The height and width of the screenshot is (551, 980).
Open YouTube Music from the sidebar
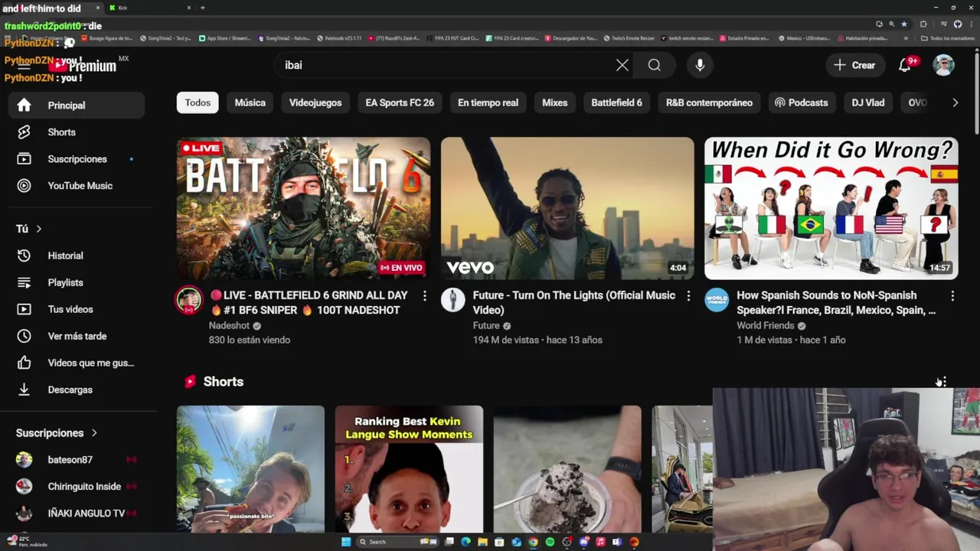coord(76,186)
